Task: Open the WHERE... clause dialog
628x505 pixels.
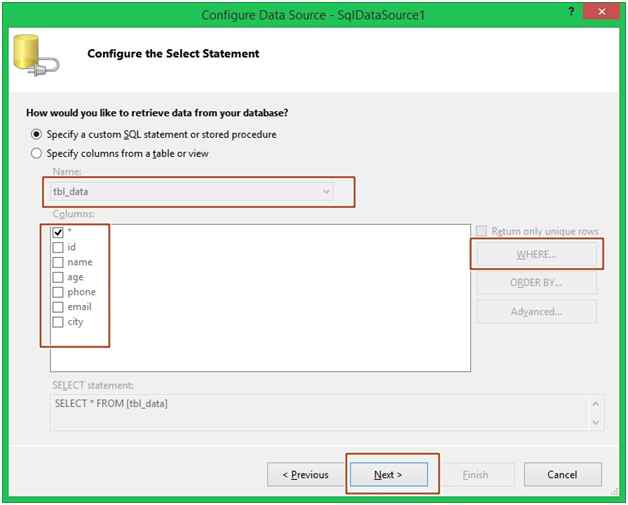Action: tap(536, 254)
